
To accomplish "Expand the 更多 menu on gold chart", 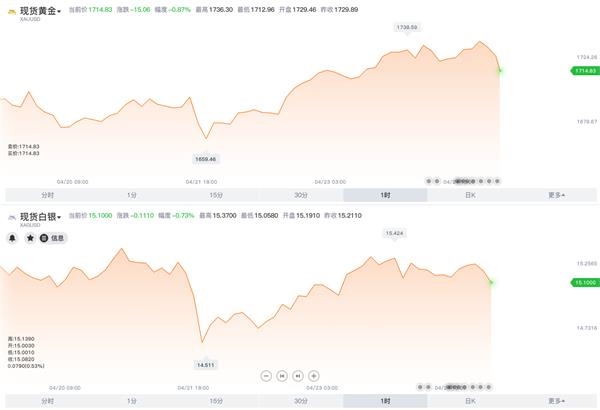I will [x=556, y=195].
